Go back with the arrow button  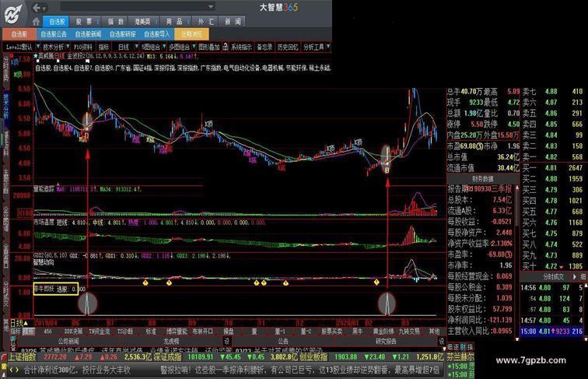tap(36, 8)
